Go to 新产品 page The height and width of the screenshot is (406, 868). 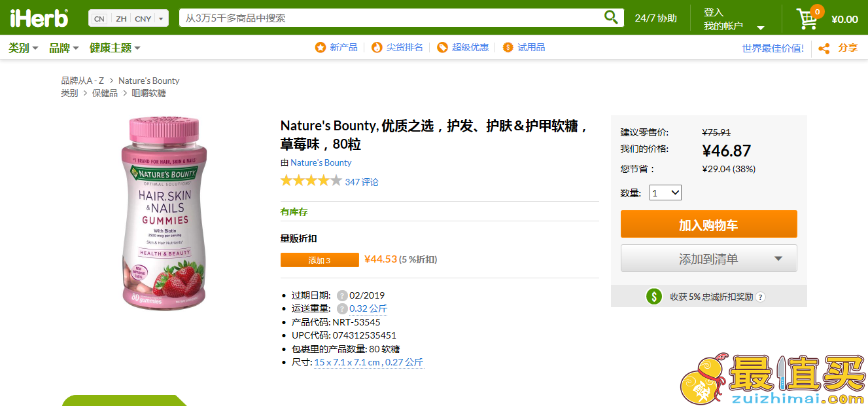click(x=344, y=48)
